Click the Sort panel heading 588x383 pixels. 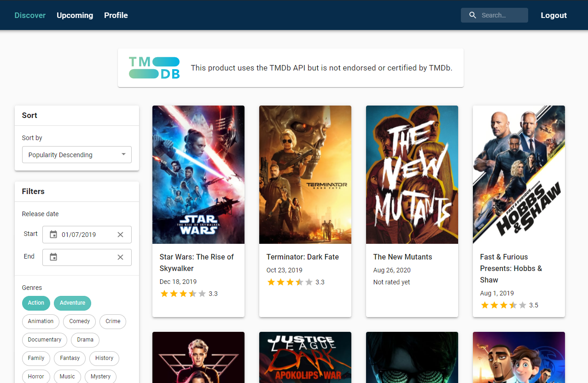click(x=29, y=115)
